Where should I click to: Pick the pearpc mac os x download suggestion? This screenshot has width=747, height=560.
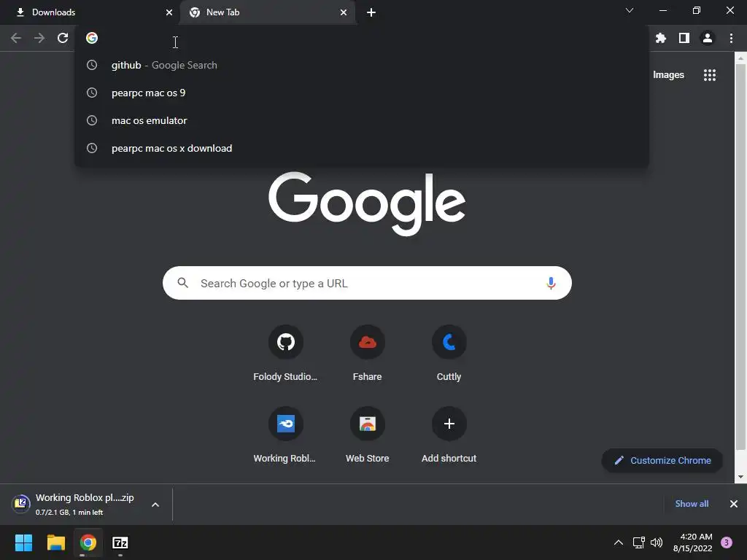[x=362, y=148]
